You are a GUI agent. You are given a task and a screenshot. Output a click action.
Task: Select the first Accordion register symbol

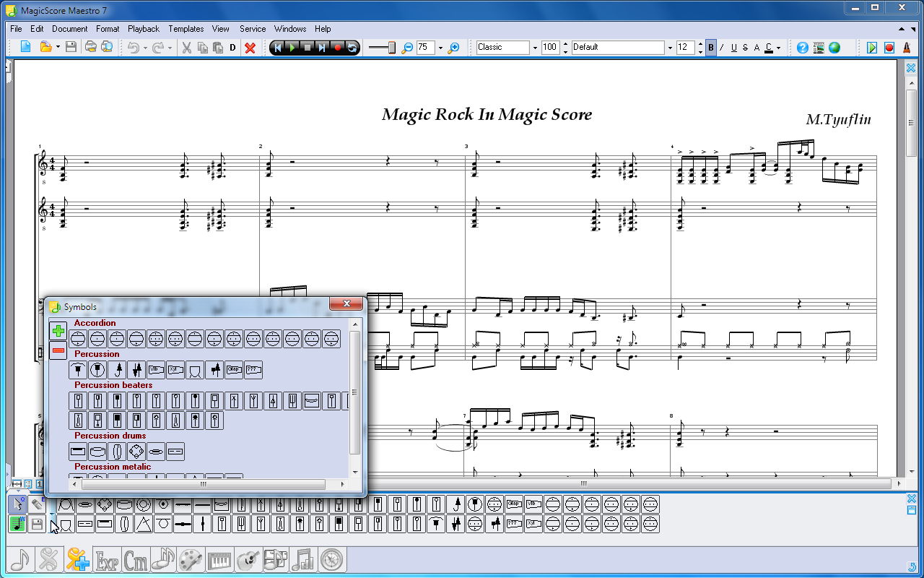click(x=78, y=338)
